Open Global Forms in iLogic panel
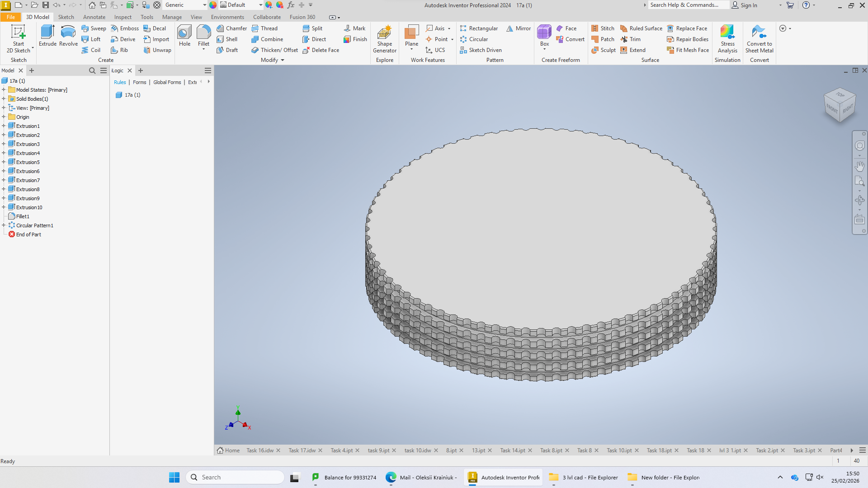The width and height of the screenshot is (868, 488). pyautogui.click(x=167, y=82)
